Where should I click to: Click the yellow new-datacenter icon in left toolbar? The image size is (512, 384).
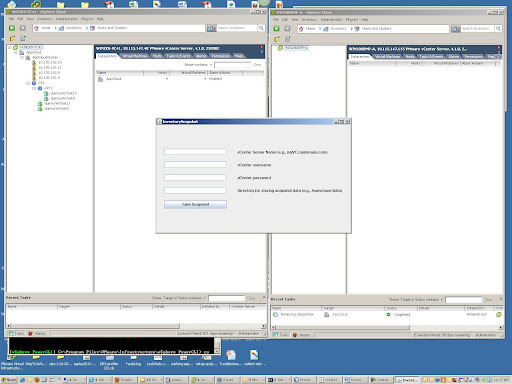coord(12,39)
